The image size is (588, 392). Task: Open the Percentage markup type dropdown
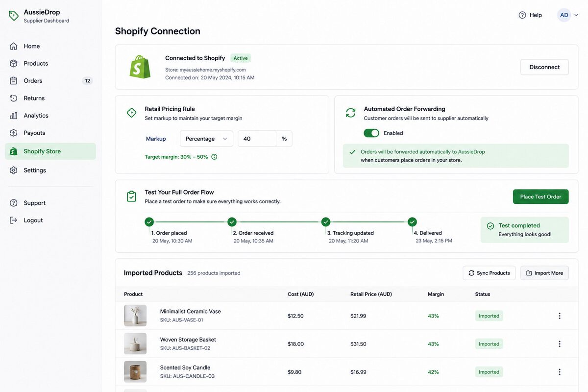[206, 139]
